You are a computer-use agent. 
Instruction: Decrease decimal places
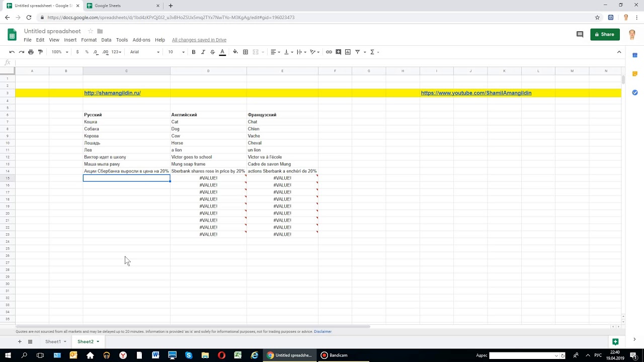click(x=96, y=52)
